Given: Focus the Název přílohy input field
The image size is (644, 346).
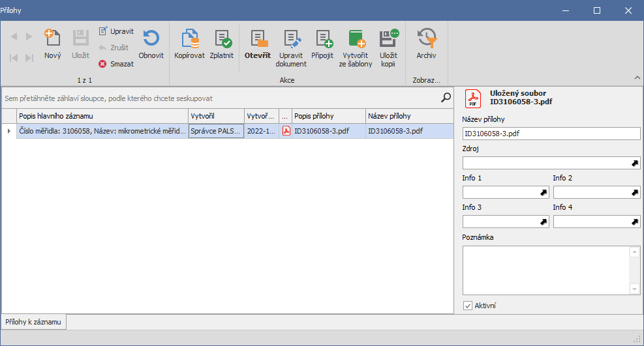Looking at the screenshot, I should (x=551, y=134).
